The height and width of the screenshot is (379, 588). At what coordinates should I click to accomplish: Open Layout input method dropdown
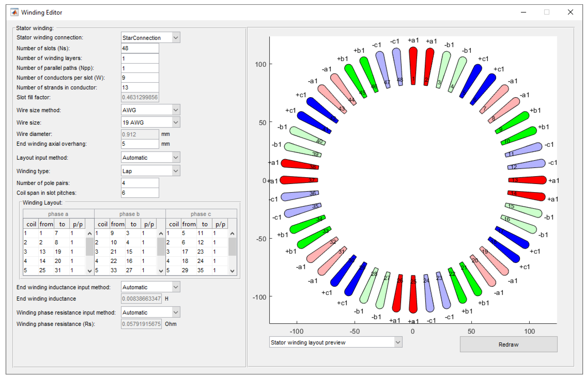(150, 157)
